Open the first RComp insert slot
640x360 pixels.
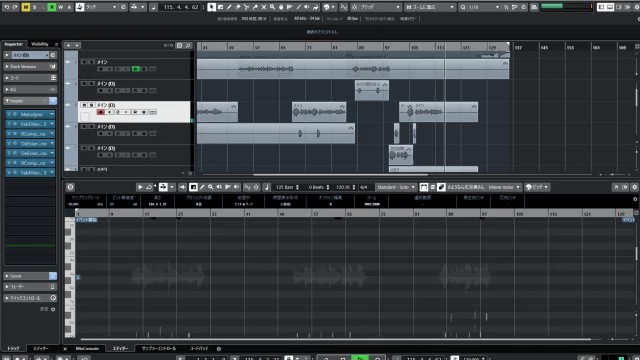(x=30, y=134)
